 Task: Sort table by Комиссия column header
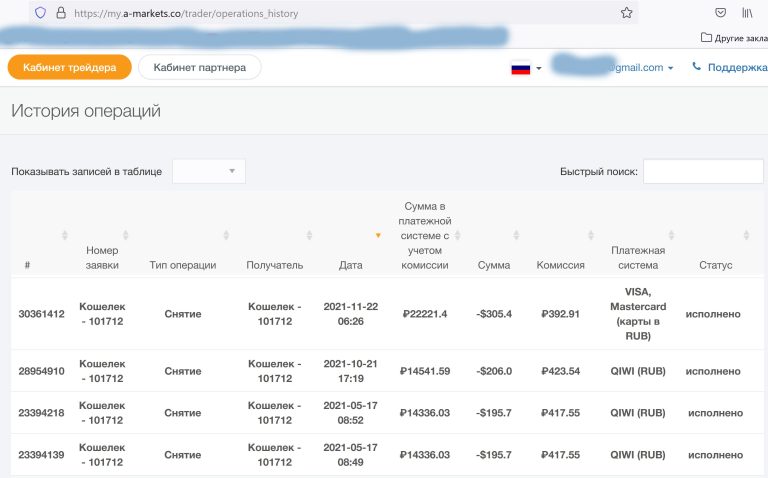click(560, 265)
